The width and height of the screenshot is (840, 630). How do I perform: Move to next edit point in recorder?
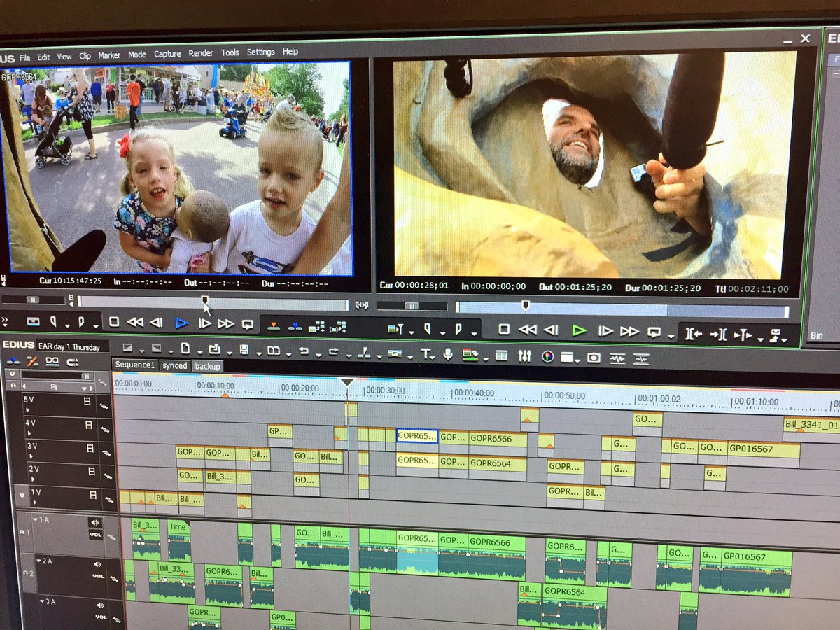click(x=718, y=335)
